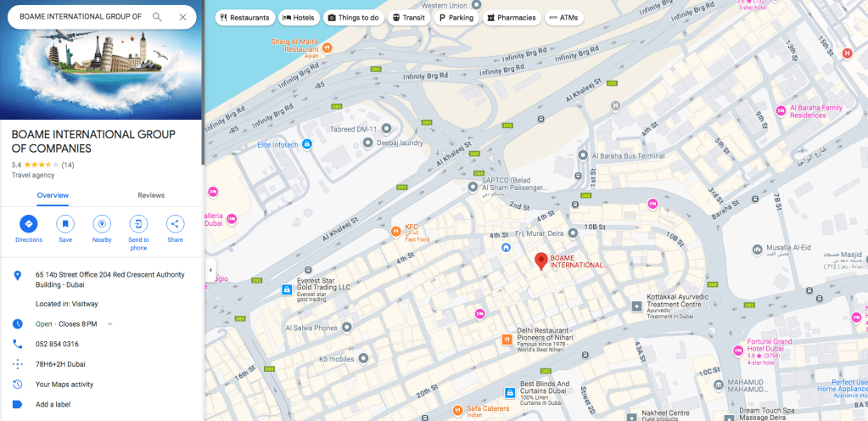Filter map by Hotels chip
The image size is (868, 421).
299,18
